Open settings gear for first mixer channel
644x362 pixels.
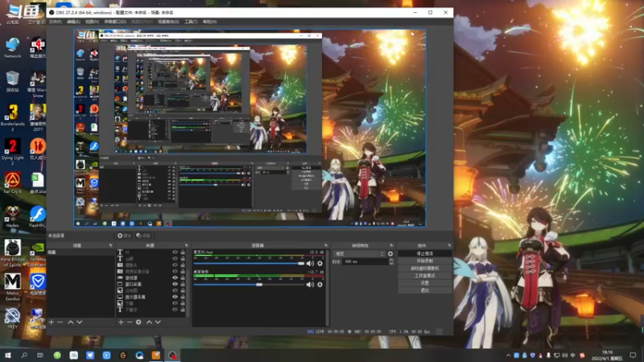(320, 264)
